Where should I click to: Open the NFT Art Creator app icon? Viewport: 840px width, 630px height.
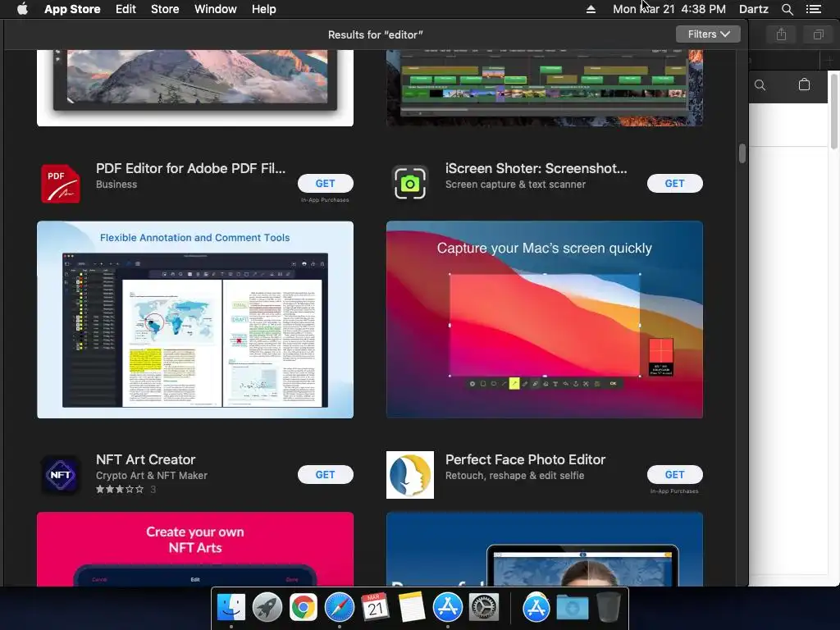point(61,475)
